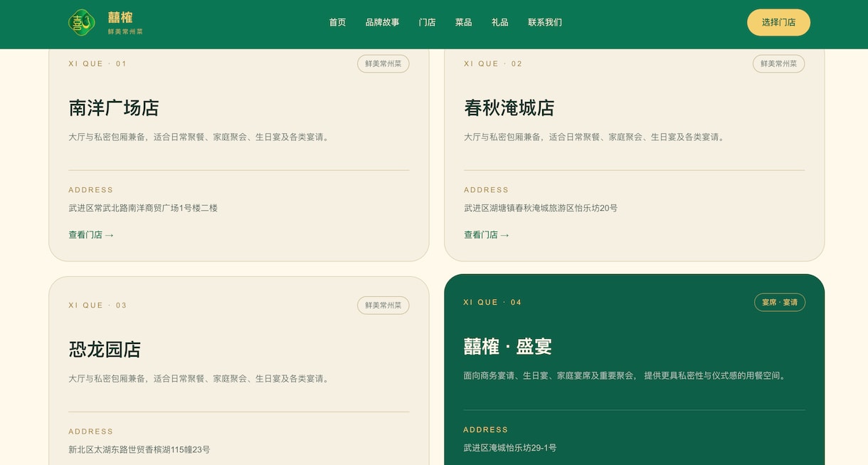
Task: Click the 宴席 · 宴请 tag
Action: point(779,302)
